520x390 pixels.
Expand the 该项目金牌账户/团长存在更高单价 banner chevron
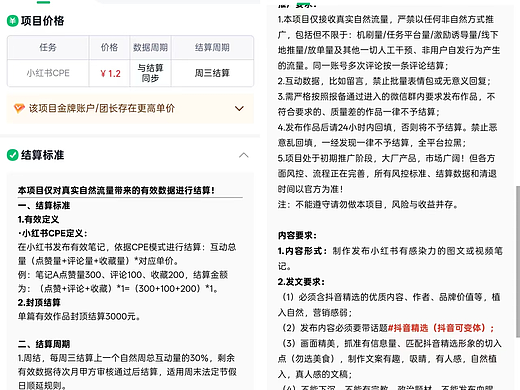coord(239,108)
